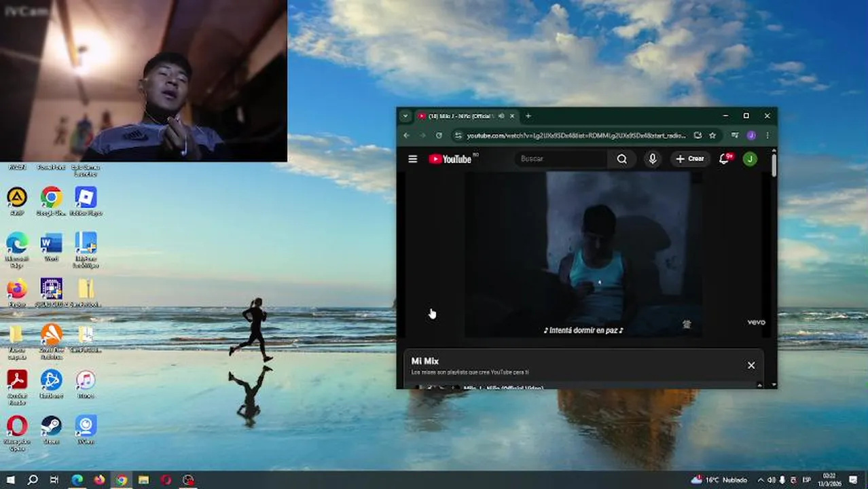Start voice search with microphone icon
Screen dimensions: 868x489
(652, 159)
